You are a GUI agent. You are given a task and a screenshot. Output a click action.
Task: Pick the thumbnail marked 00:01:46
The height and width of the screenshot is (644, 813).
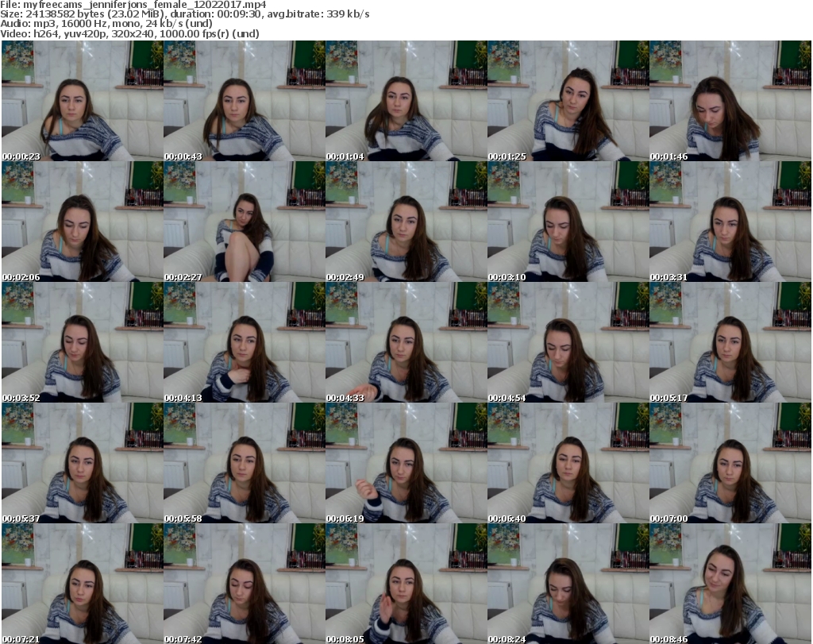click(730, 101)
